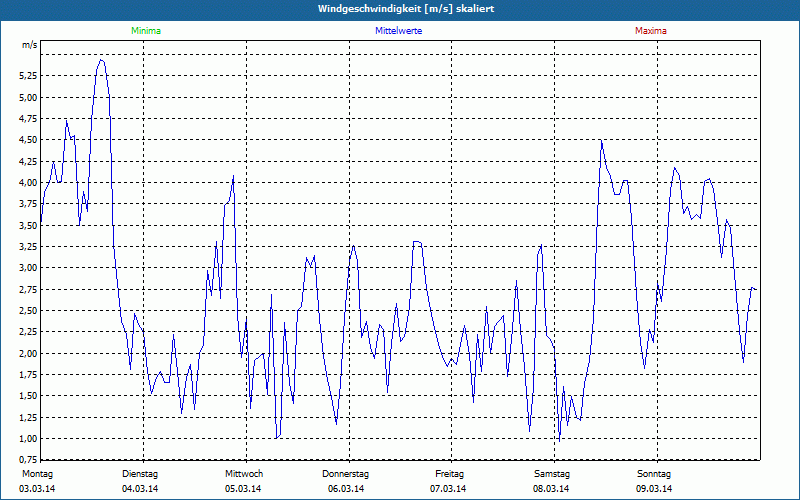
Task: Click the 5,25 y-axis tick label
Action: (28, 76)
